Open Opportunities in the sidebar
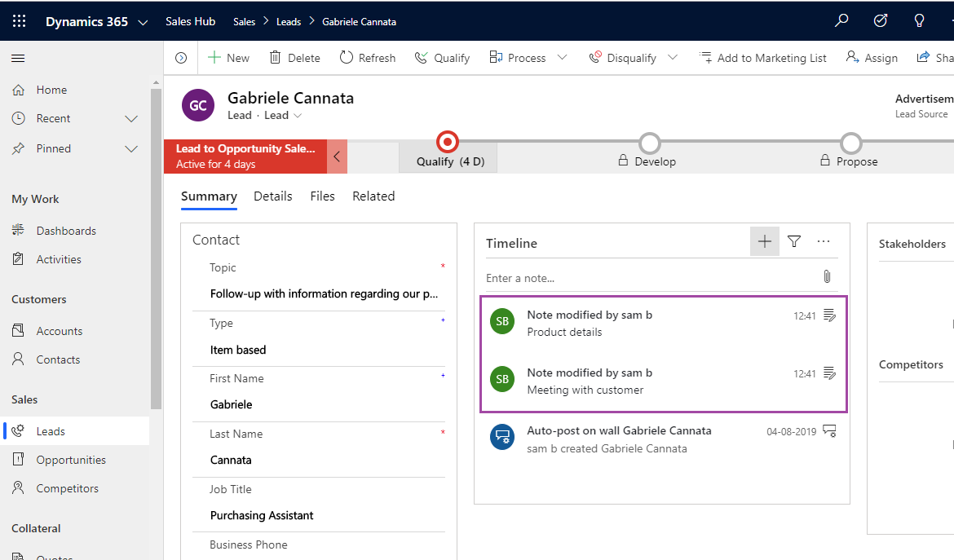 [71, 460]
